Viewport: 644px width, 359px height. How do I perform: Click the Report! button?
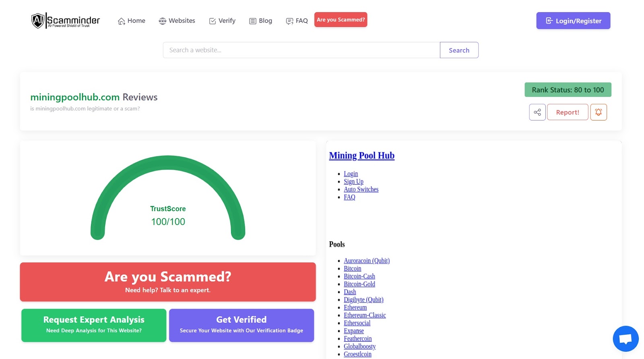(x=568, y=112)
